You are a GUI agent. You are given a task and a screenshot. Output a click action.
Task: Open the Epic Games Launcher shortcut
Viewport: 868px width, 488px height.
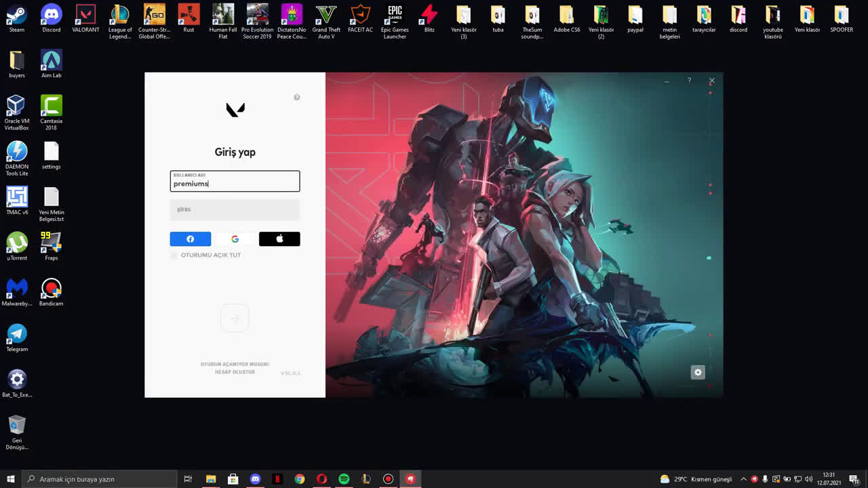point(395,21)
